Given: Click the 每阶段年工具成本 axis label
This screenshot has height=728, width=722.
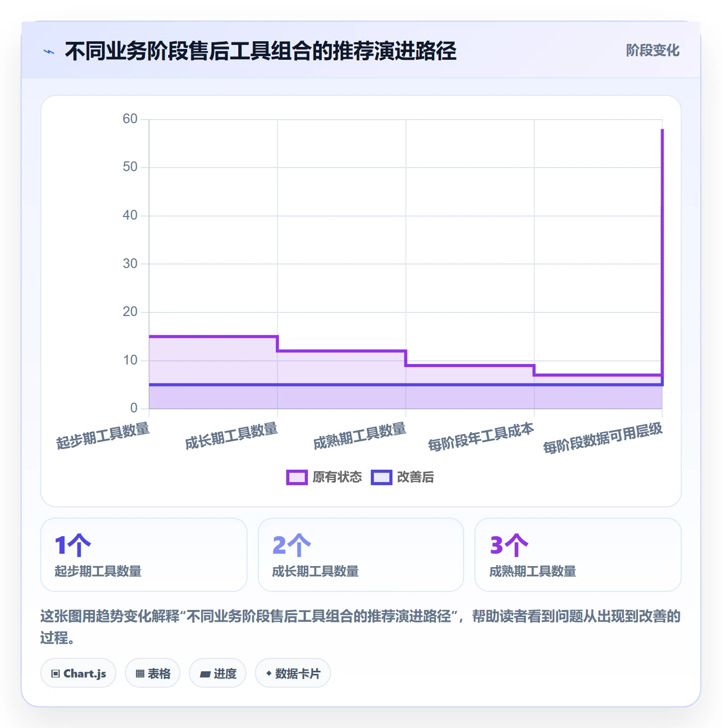Looking at the screenshot, I should coord(481,437).
